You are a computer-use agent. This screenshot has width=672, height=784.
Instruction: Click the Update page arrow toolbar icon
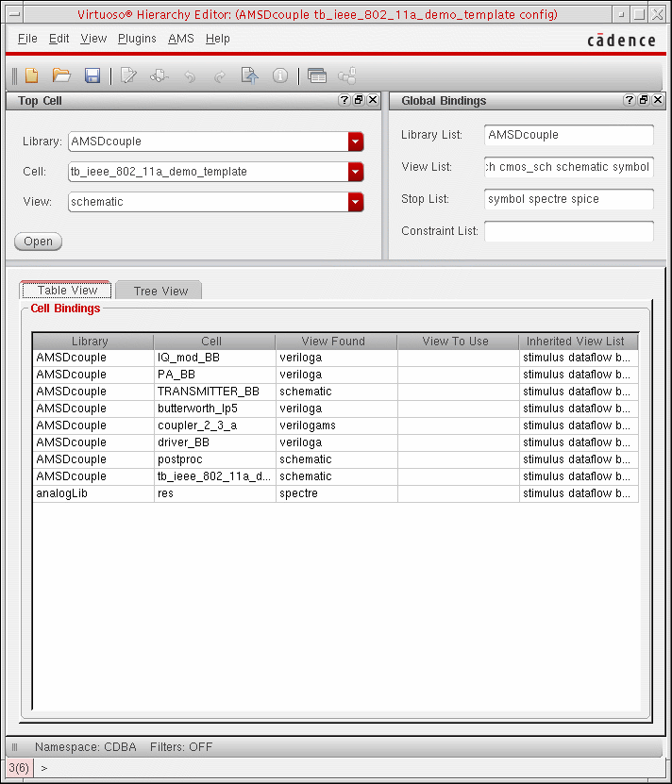point(250,76)
